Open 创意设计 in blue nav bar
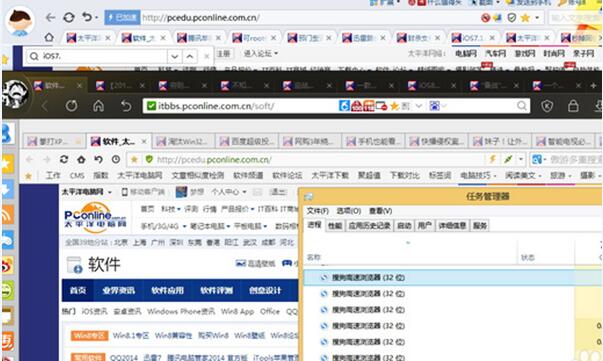603x361 pixels. [x=265, y=290]
